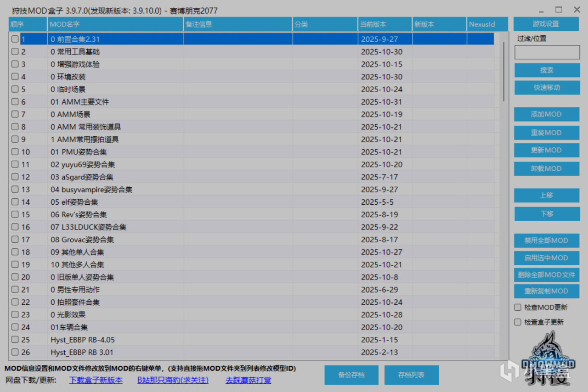The height and width of the screenshot is (392, 588).
Task: Select the 06 Rev's姿势合集 entry
Action: pyautogui.click(x=79, y=215)
